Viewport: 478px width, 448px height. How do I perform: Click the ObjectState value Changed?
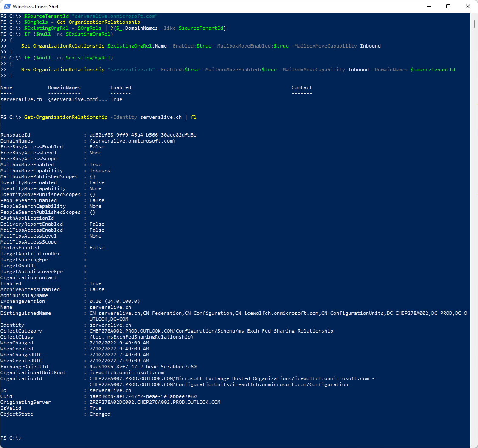(100, 414)
